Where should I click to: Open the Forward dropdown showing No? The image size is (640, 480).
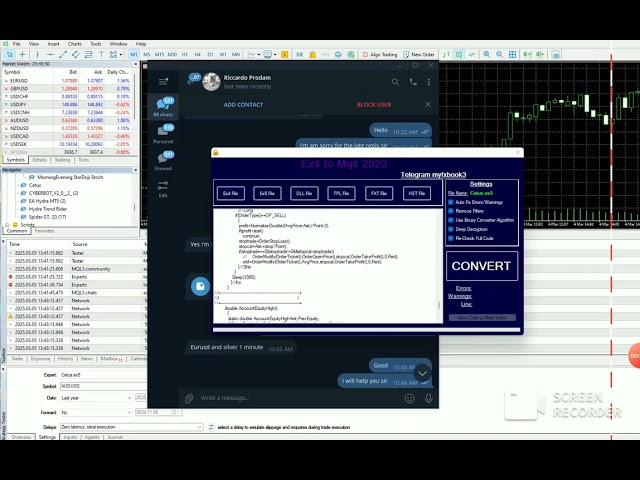[96, 413]
